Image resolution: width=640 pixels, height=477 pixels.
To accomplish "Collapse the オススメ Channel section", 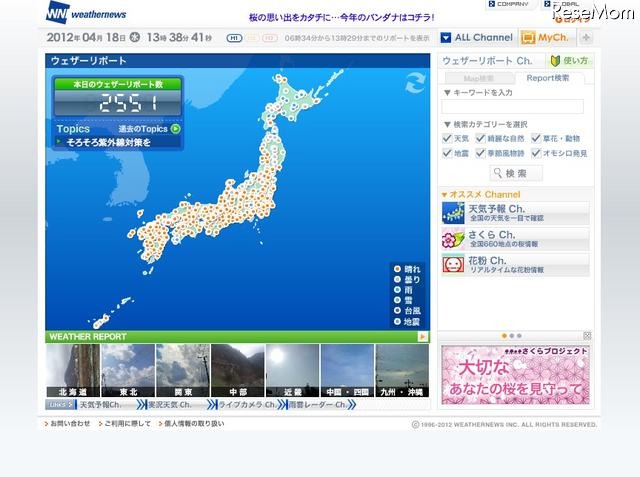I will (x=444, y=194).
